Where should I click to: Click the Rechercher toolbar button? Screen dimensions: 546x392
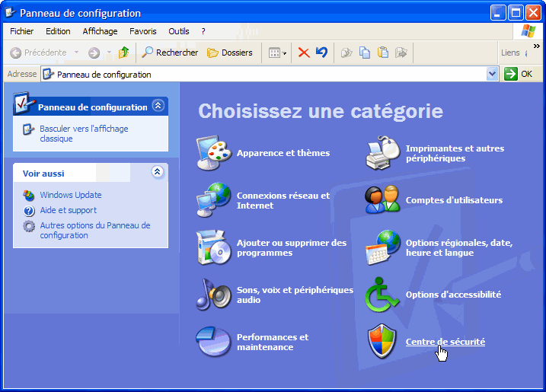tap(170, 53)
